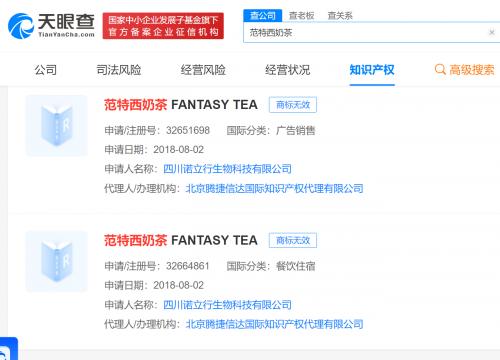Switch to the 查关系 search tab
This screenshot has width=500, height=360.
click(x=340, y=15)
